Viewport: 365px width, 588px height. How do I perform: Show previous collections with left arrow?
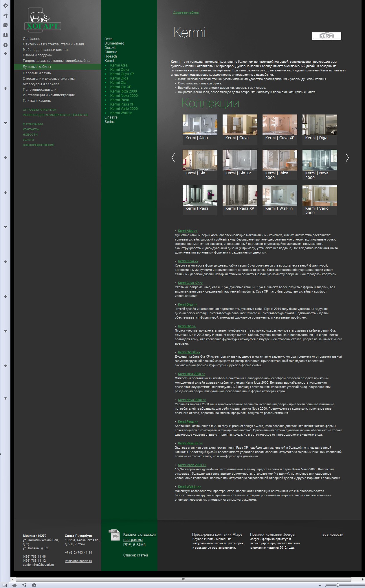coord(173,158)
